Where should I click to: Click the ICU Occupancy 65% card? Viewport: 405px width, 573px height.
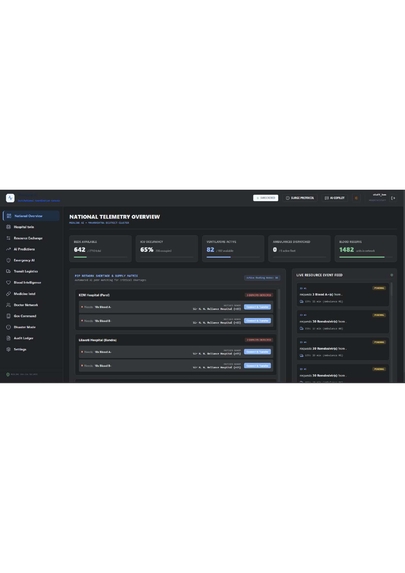(x=167, y=248)
